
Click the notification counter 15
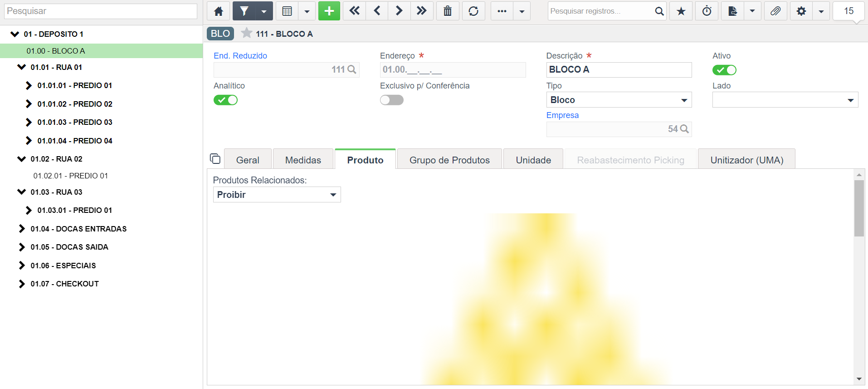pos(849,11)
